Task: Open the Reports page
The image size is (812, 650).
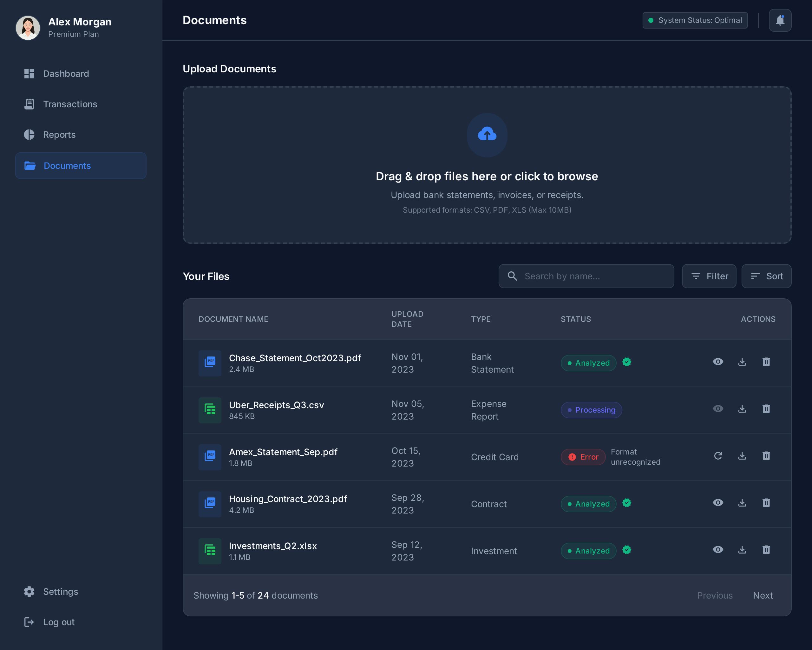Action: point(59,135)
